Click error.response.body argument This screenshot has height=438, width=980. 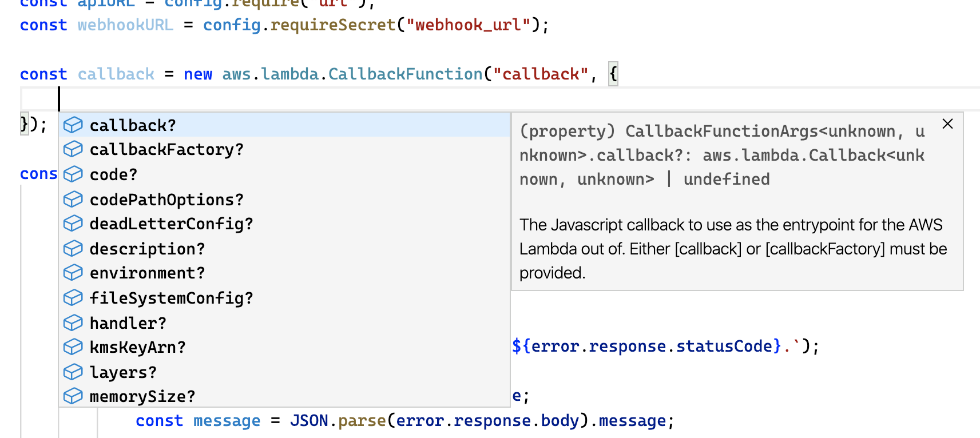(x=487, y=421)
